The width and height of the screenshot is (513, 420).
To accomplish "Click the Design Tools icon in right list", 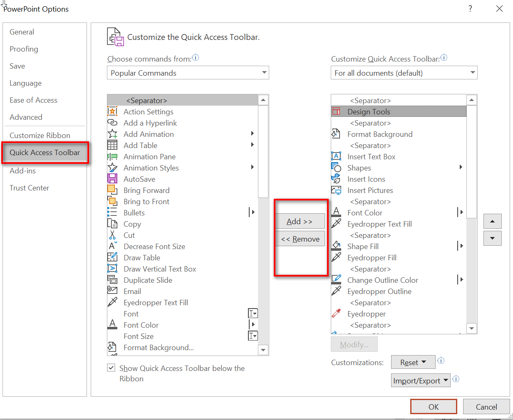I will pos(336,111).
